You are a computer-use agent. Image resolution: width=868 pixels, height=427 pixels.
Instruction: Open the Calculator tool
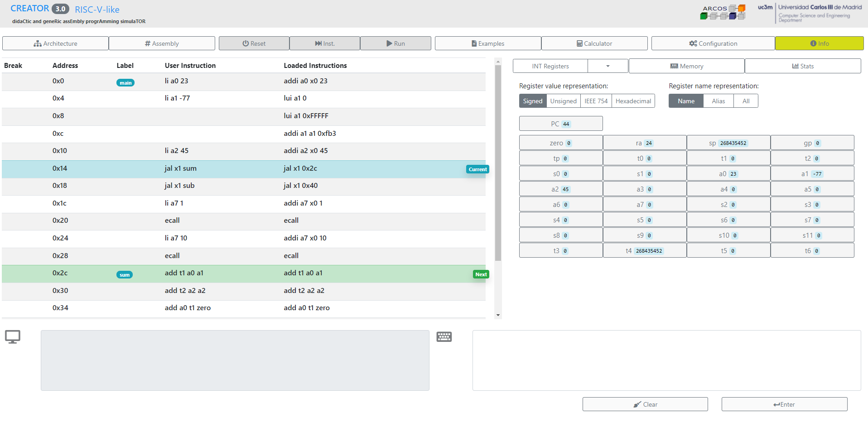(x=594, y=43)
